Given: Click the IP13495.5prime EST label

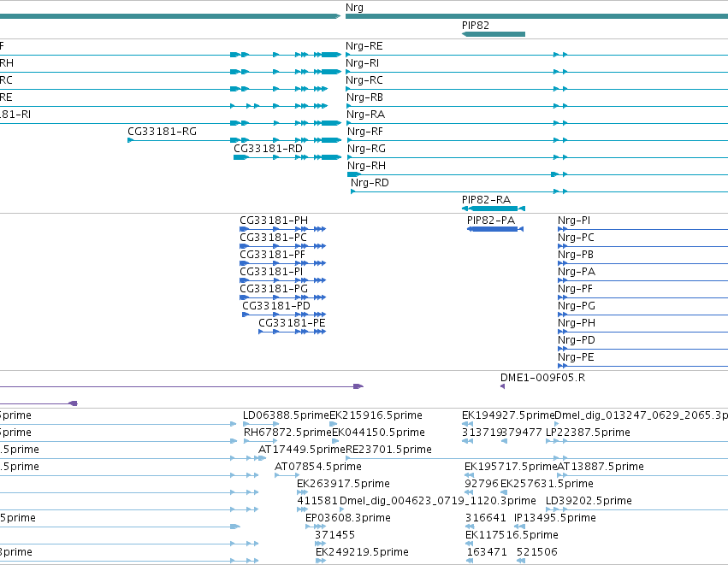Looking at the screenshot, I should point(555,518).
